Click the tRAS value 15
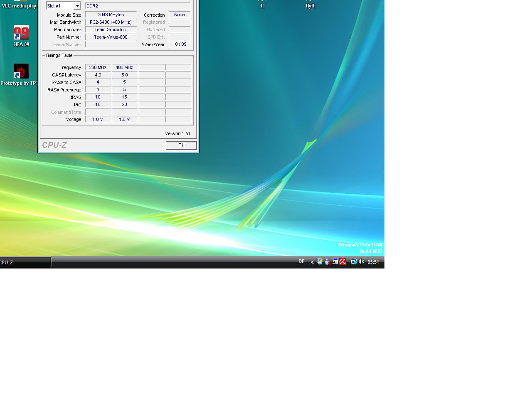This screenshot has height=399, width=532. [x=124, y=97]
